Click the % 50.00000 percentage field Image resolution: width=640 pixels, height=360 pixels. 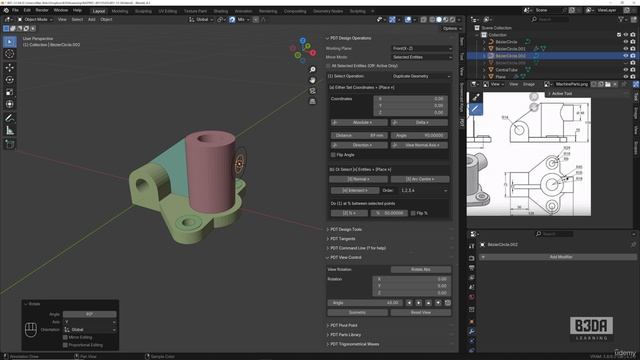click(x=389, y=213)
